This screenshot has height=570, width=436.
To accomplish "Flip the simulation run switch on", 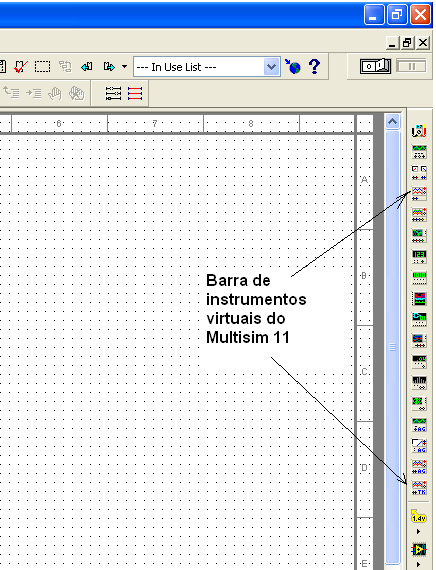I will [375, 67].
